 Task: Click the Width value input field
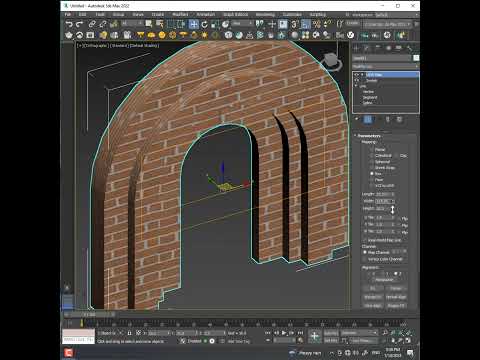pyautogui.click(x=383, y=201)
